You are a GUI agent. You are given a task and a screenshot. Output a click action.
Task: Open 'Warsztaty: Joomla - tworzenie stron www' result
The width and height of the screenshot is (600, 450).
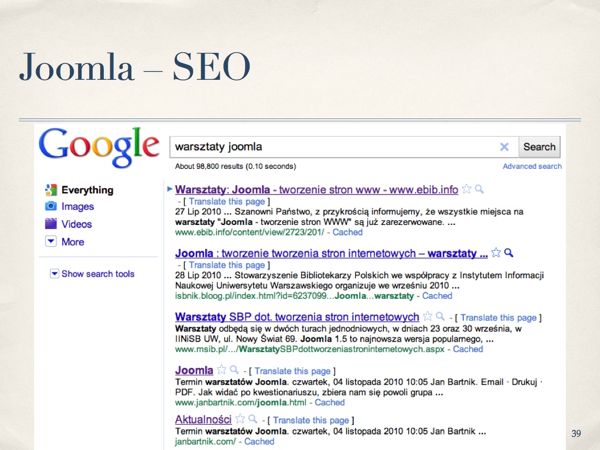coord(316,189)
